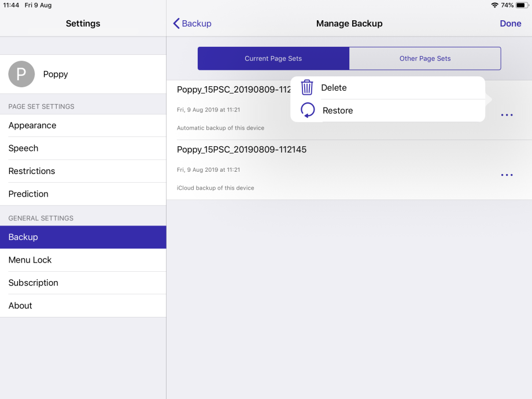Tap the partially hidden first backup name

pyautogui.click(x=234, y=90)
